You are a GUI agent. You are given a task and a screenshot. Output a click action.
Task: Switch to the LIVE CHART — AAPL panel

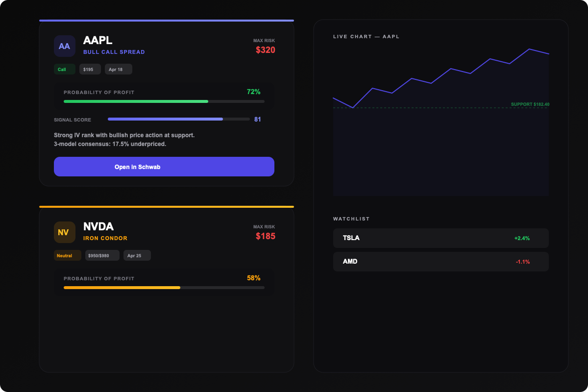point(366,36)
